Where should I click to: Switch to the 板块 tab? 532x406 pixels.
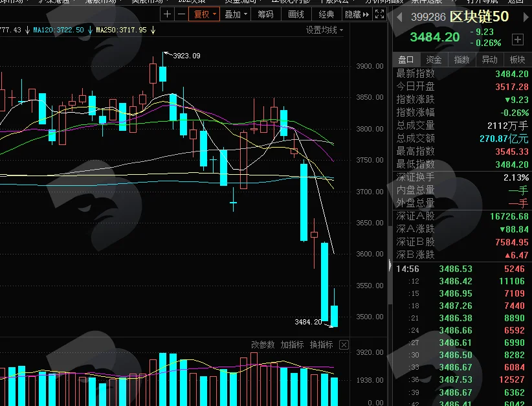click(517, 60)
